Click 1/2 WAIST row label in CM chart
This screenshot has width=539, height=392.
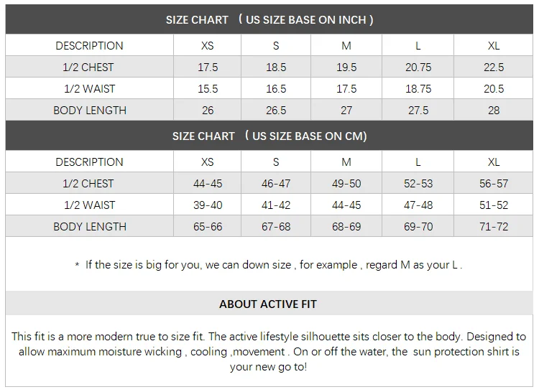click(x=90, y=205)
